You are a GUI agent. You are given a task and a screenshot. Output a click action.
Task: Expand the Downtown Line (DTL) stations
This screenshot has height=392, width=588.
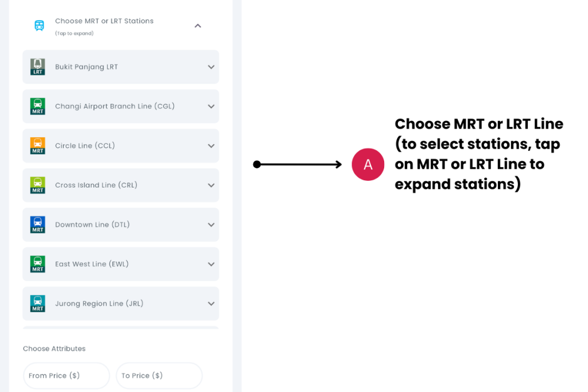coord(210,224)
